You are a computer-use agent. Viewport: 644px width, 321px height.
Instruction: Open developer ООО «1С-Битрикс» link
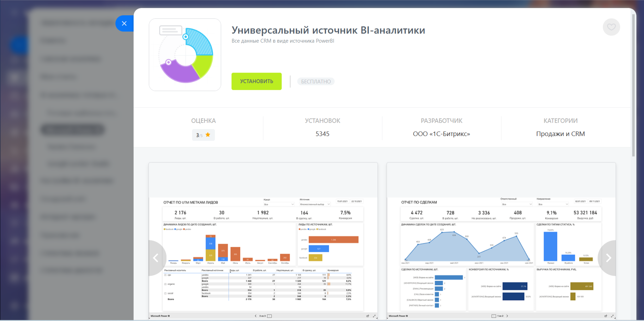tap(441, 134)
